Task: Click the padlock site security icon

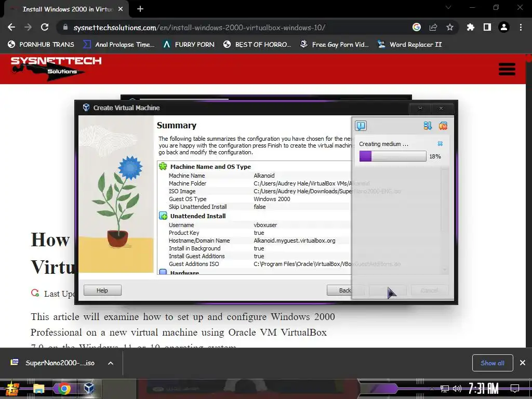Action: coord(65,27)
